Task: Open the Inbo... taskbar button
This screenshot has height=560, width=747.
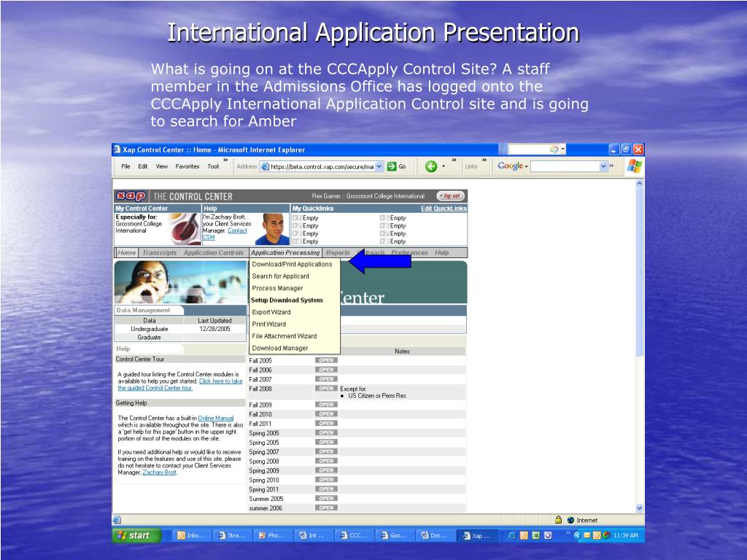Action: [x=190, y=535]
